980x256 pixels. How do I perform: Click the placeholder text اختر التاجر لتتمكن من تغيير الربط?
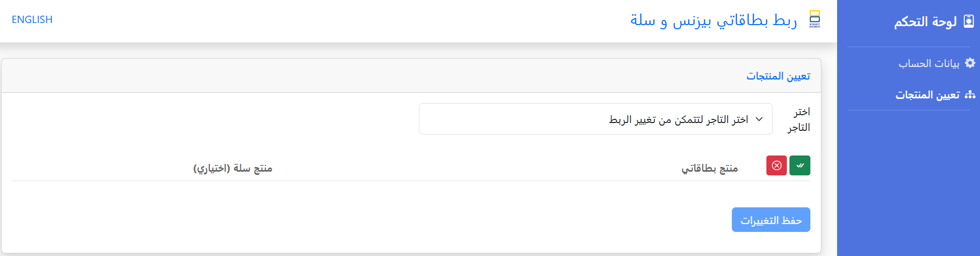(x=678, y=119)
